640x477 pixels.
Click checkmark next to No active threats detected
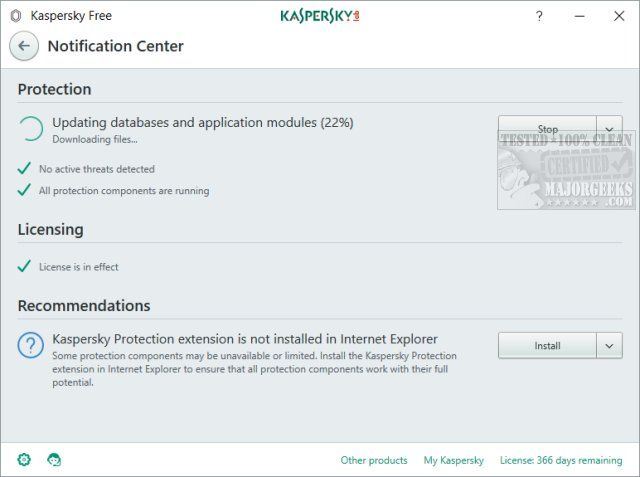(x=24, y=169)
